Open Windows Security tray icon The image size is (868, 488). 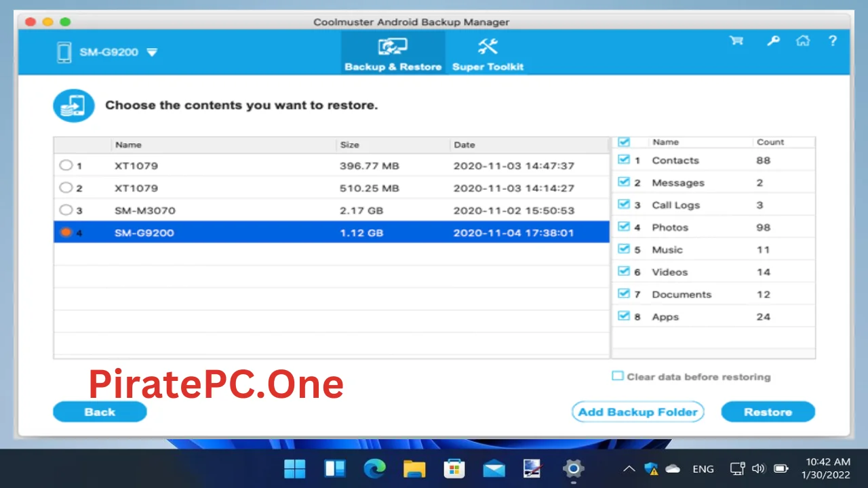click(652, 468)
